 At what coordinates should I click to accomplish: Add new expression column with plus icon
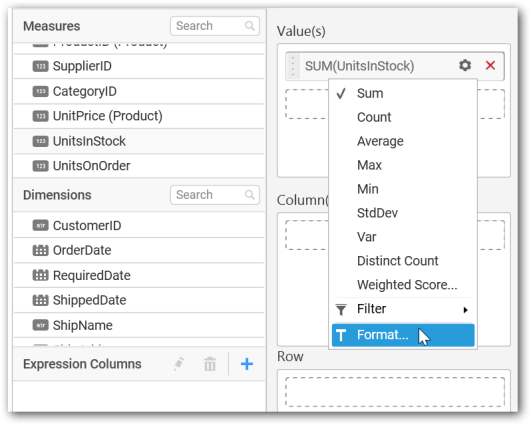pos(247,364)
